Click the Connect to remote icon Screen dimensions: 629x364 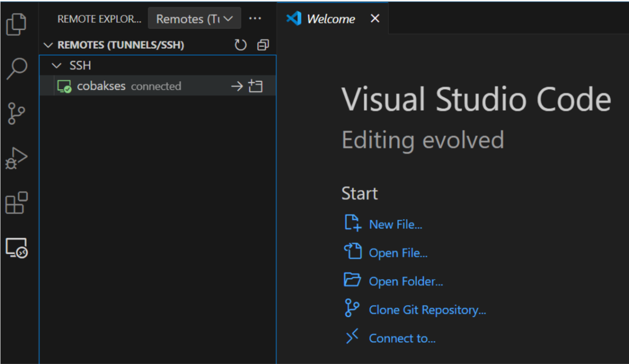point(352,337)
